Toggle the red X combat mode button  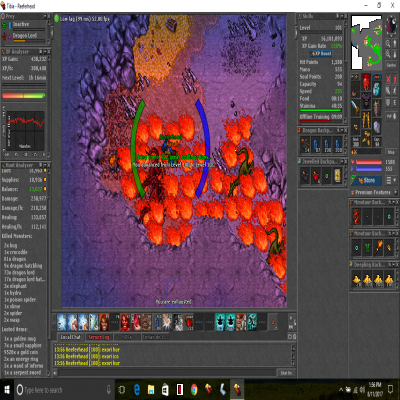point(388,79)
